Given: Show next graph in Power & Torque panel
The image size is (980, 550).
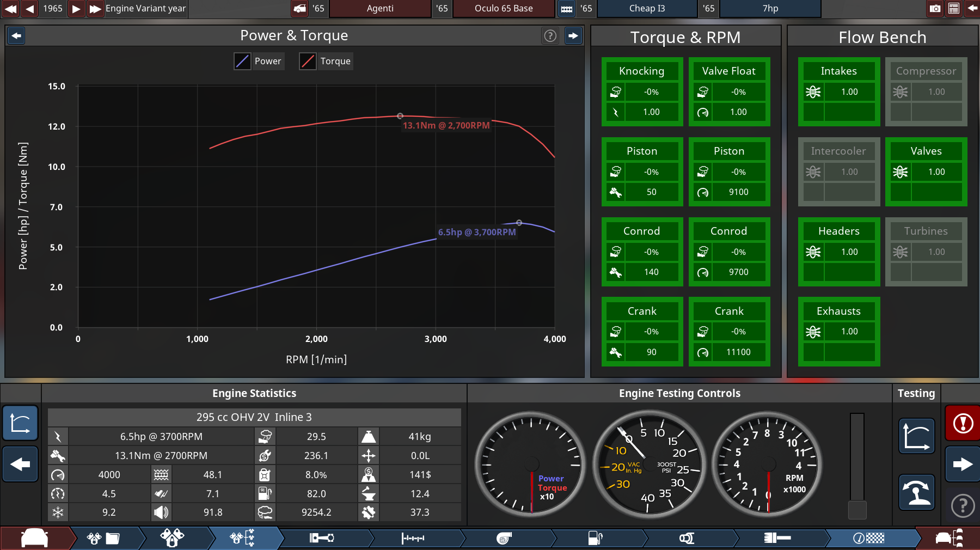Looking at the screenshot, I should (x=573, y=36).
